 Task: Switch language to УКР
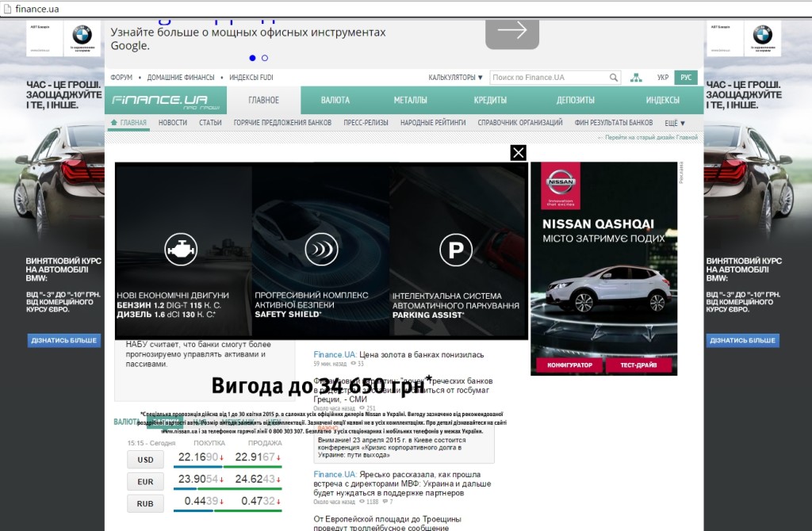point(663,78)
